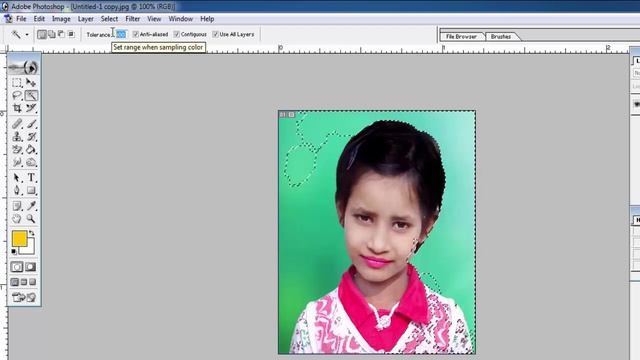Select the Crop tool
640x360 pixels.
(17, 108)
